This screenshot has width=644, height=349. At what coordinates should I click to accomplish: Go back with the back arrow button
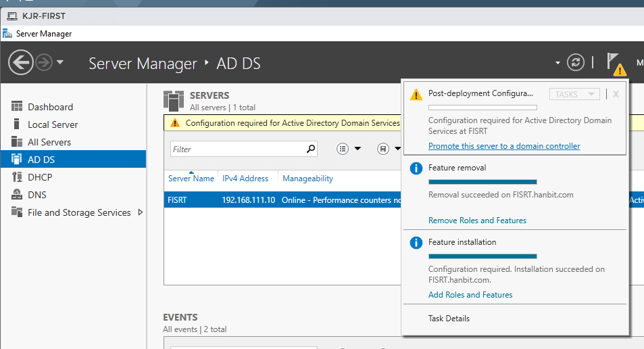click(20, 62)
